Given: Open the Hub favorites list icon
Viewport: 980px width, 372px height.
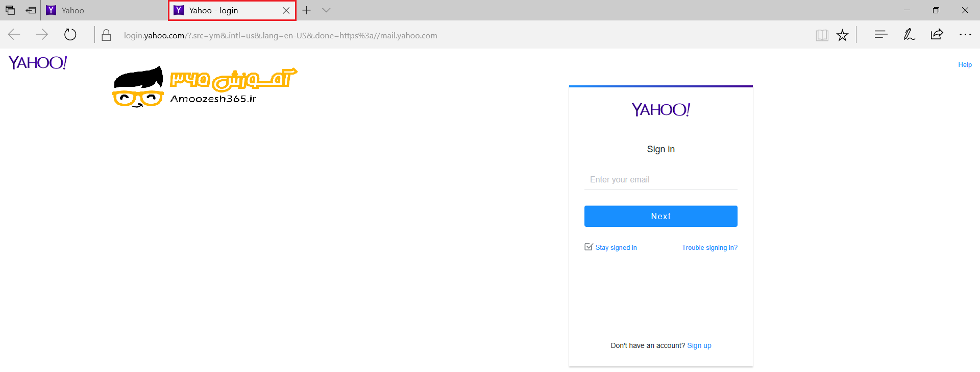Looking at the screenshot, I should pyautogui.click(x=881, y=35).
